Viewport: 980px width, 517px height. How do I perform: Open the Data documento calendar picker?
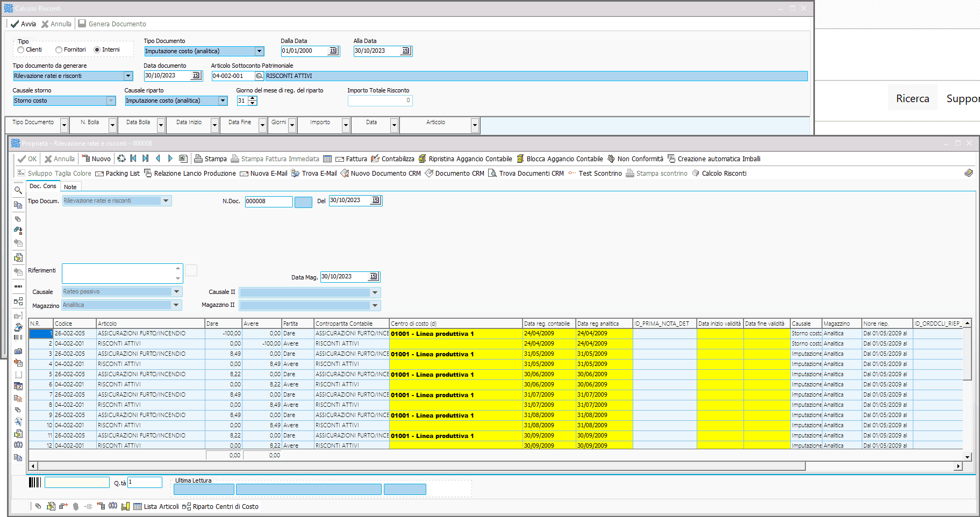coord(196,75)
